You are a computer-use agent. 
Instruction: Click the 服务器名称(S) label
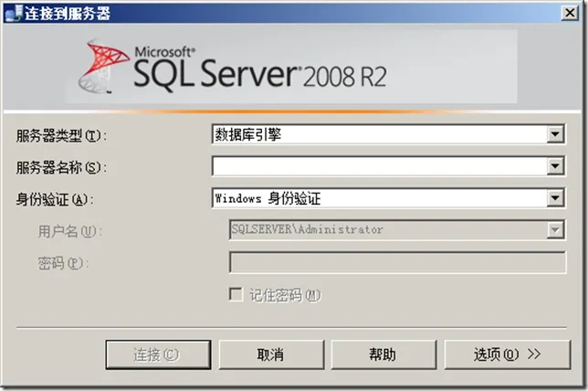pos(61,167)
